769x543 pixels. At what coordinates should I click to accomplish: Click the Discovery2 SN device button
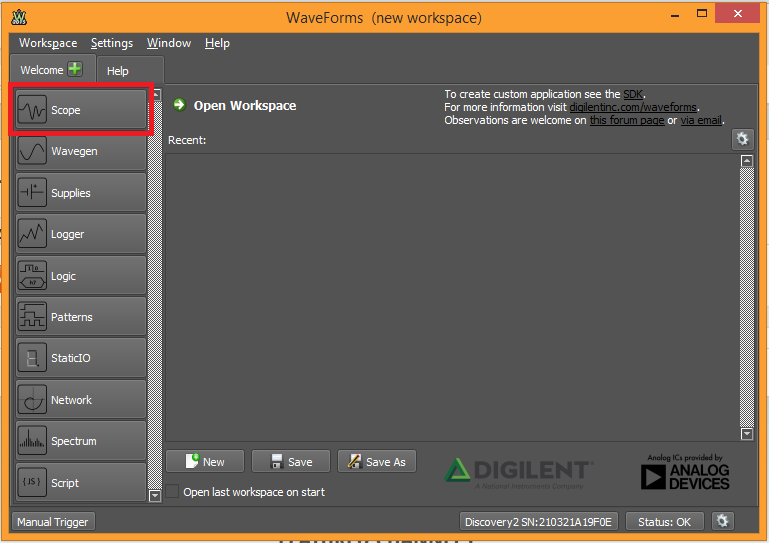point(538,521)
